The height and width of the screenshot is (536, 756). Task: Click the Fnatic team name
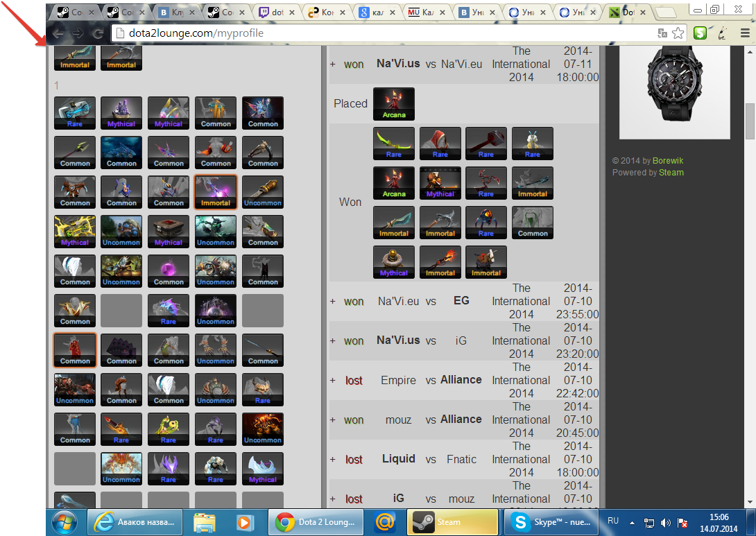click(461, 459)
